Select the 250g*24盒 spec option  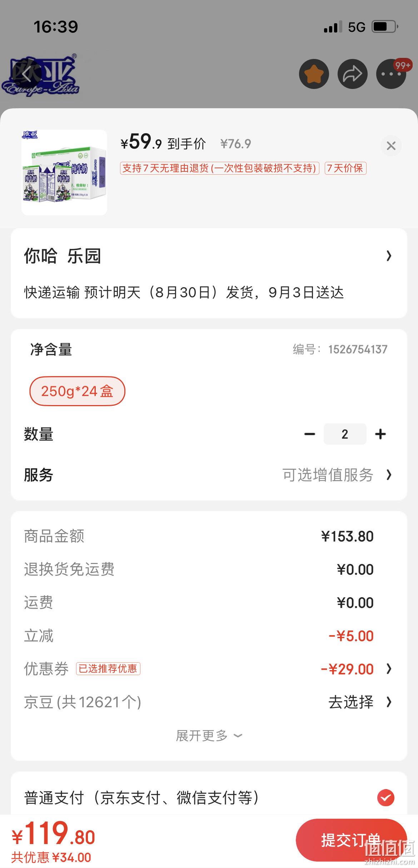coord(77,391)
